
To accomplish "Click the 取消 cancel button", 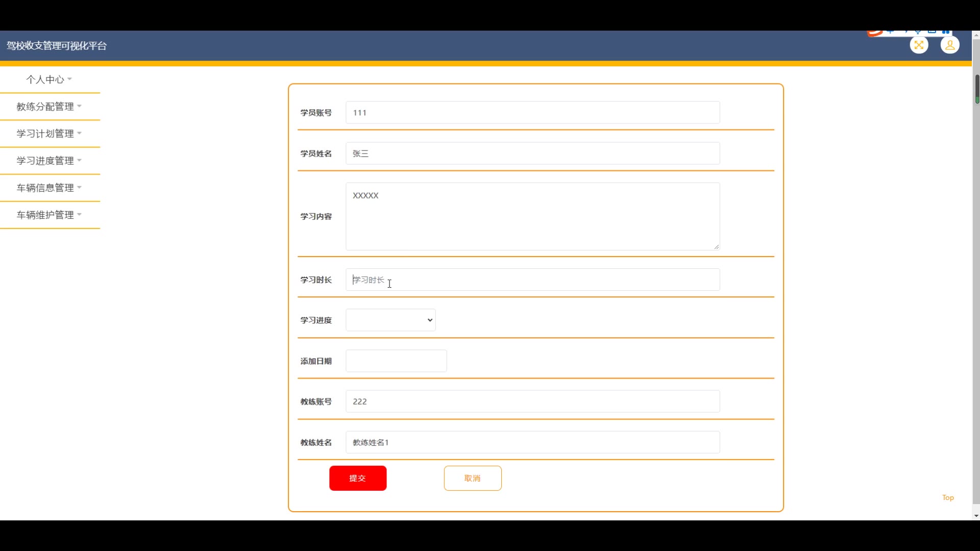I will 472,478.
